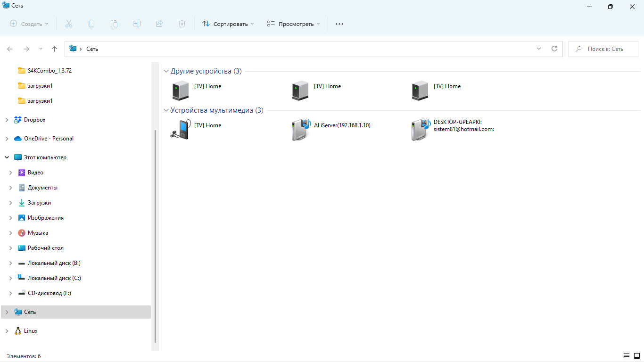Click the Copy icon in toolbar
The image size is (644, 362).
point(91,24)
